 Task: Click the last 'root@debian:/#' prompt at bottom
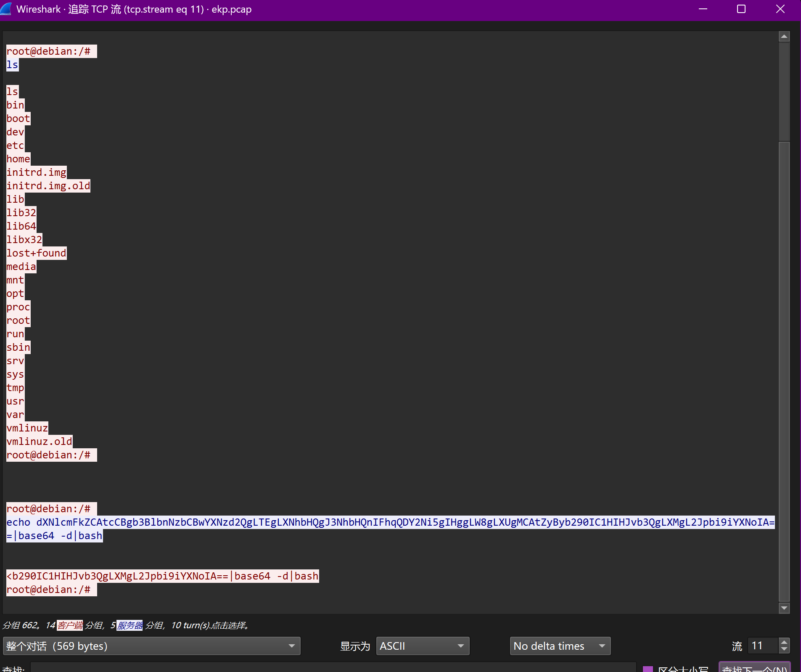coord(52,590)
